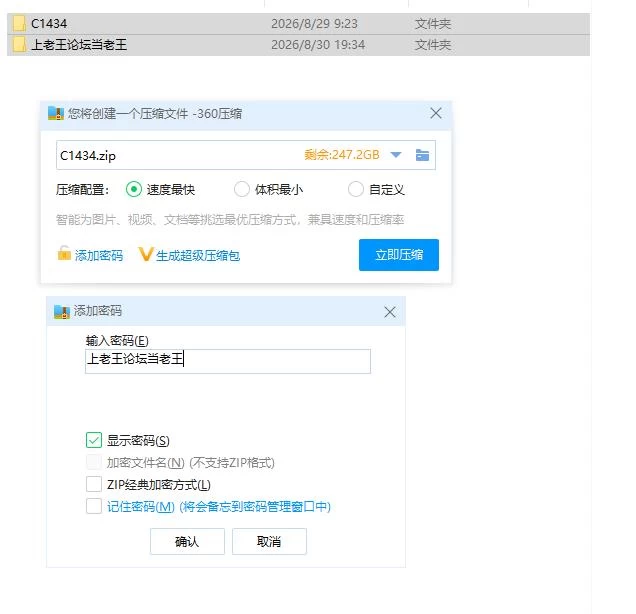Click the 压缩配置 label
The height and width of the screenshot is (614, 636).
point(83,189)
